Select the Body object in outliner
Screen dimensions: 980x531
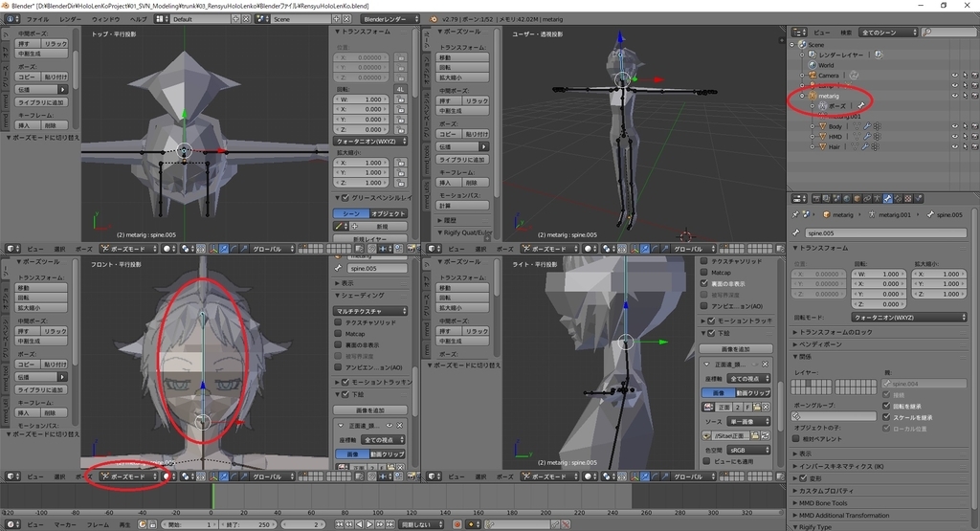click(835, 126)
